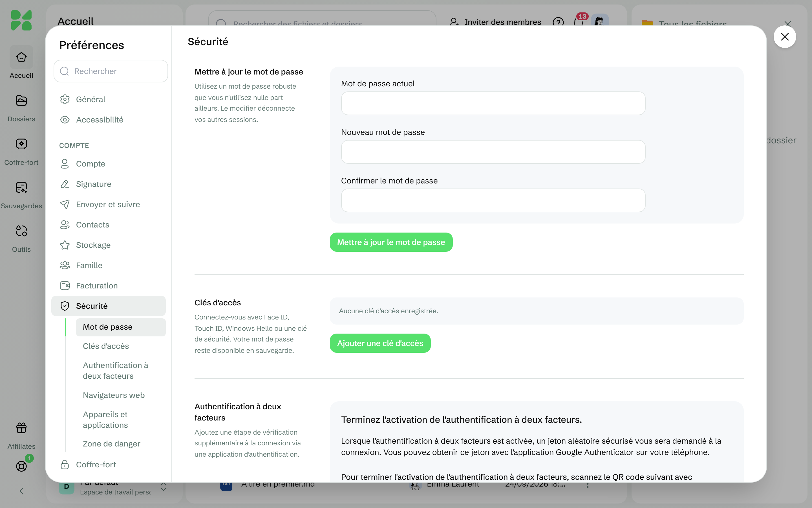Focus the Rechercher preferences search field
Viewport: 812px width, 508px height.
coord(111,71)
